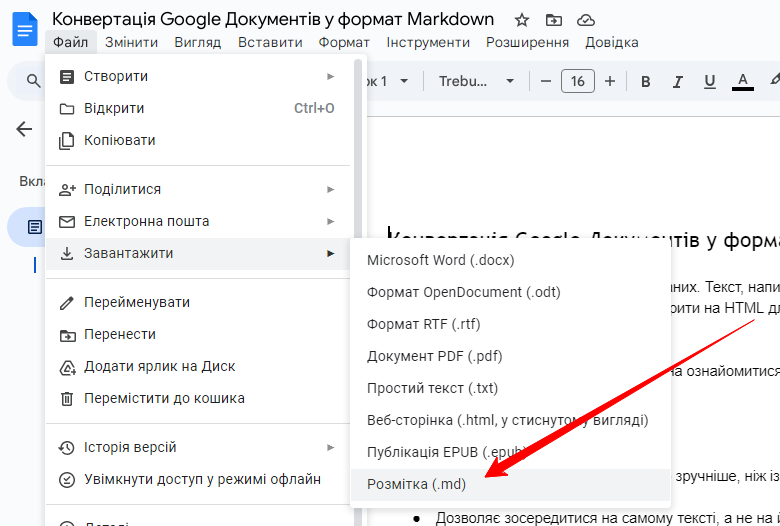780x526 pixels.
Task: Open the Вставити menu
Action: 270,42
